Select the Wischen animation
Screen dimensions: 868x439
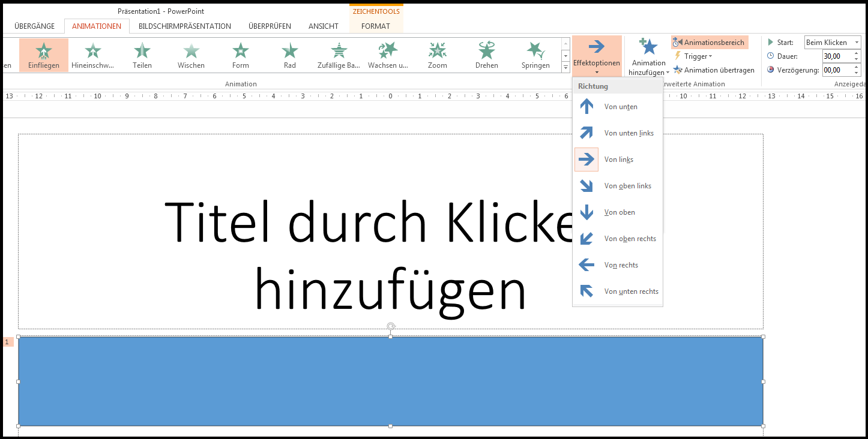click(191, 55)
